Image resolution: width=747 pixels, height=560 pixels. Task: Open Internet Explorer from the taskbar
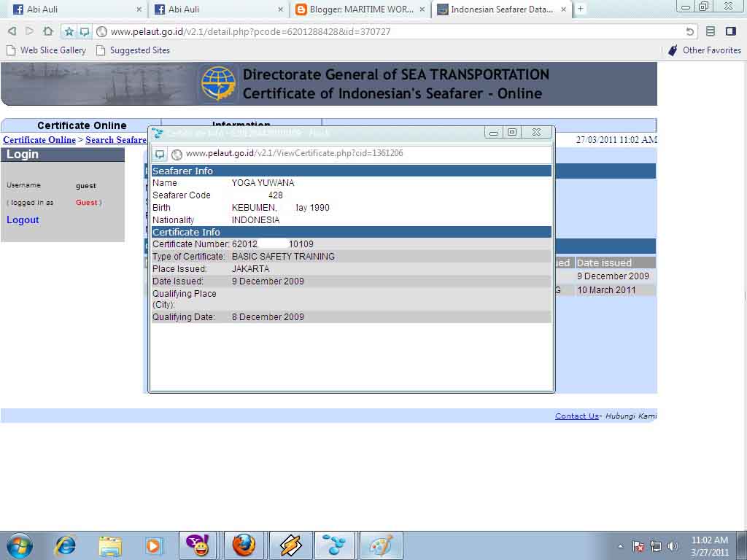[66, 545]
